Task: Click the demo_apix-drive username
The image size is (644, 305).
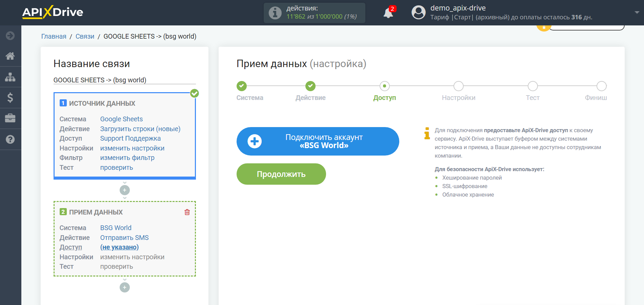Action: [458, 8]
